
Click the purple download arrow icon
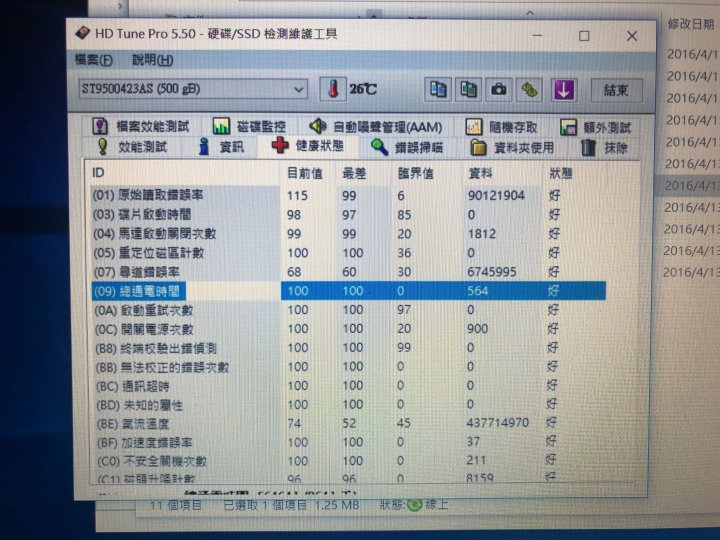[563, 90]
